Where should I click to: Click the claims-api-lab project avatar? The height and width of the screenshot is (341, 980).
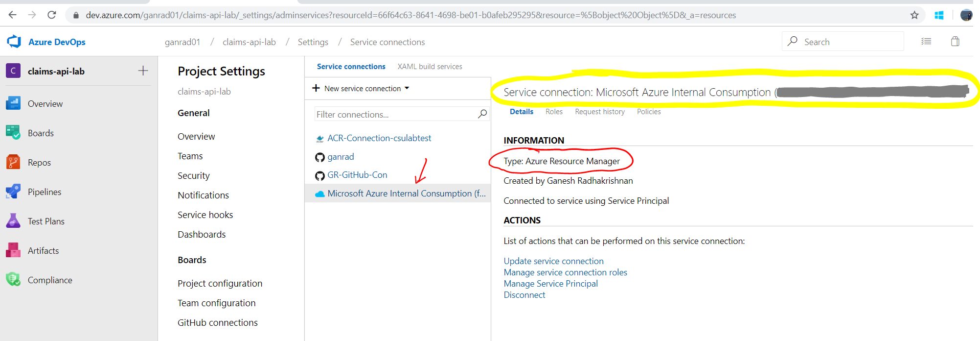pyautogui.click(x=13, y=71)
